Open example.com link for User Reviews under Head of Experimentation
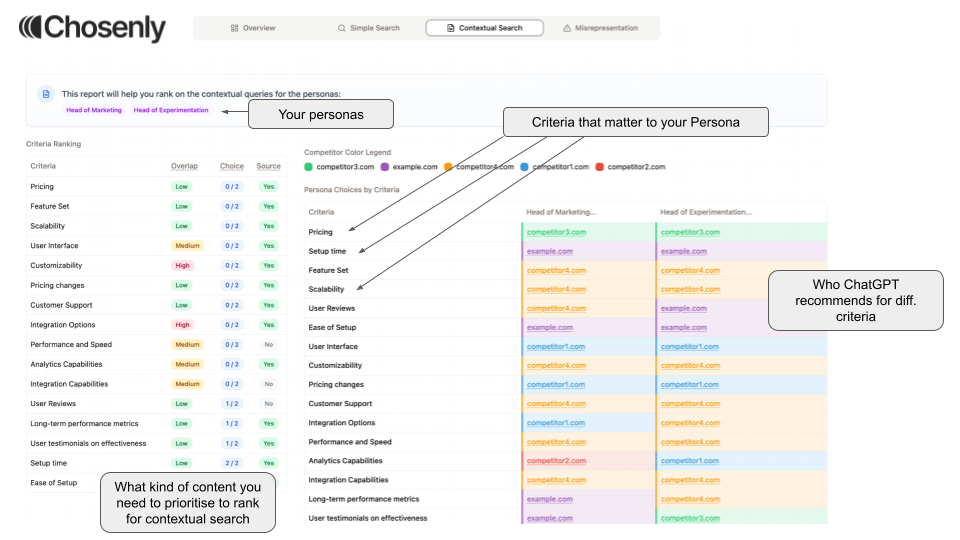960x540 pixels. [683, 308]
